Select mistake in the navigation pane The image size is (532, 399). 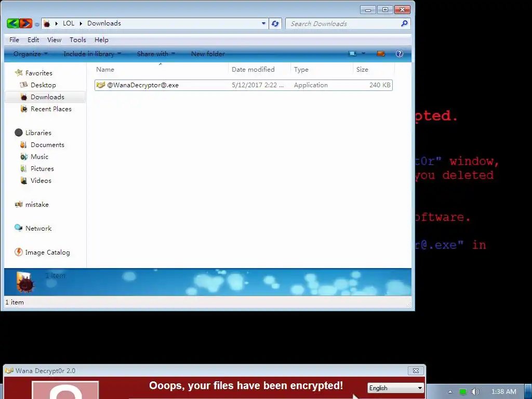point(37,205)
